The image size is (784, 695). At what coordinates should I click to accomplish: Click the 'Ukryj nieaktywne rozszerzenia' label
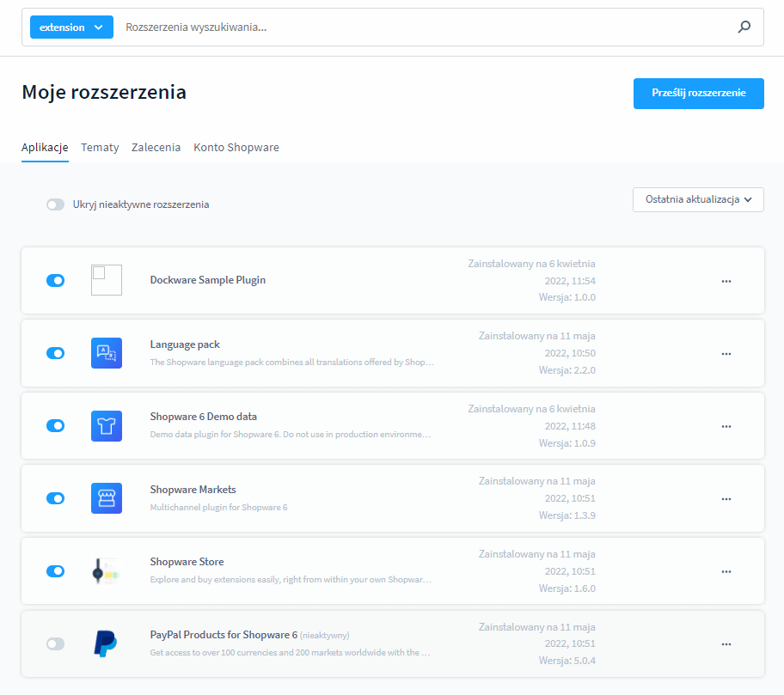click(x=141, y=204)
